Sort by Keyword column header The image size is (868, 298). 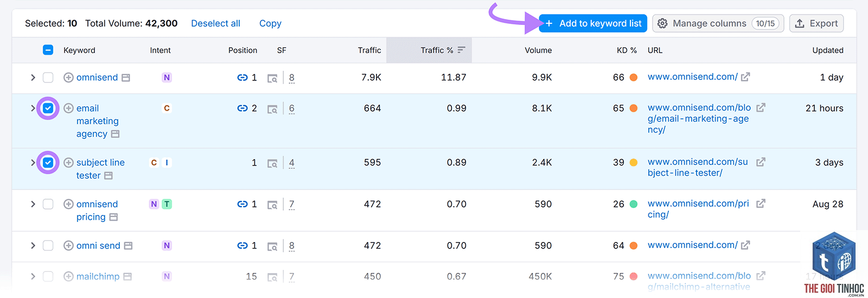tap(79, 50)
